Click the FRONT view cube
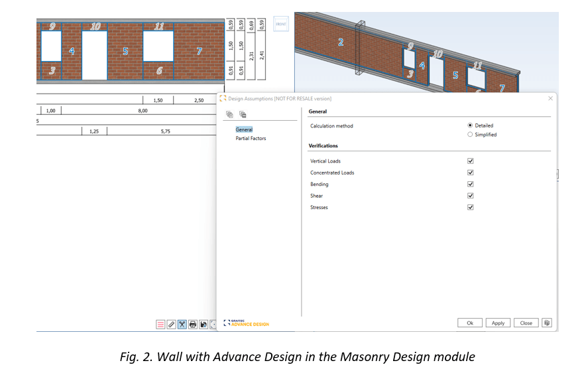588x377 pixels. coord(281,23)
